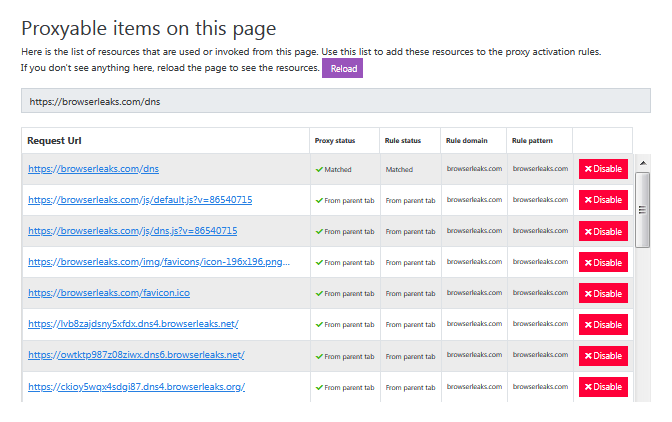Open the js/dns.js?v=86540715 link
The image size is (672, 422).
tap(132, 231)
